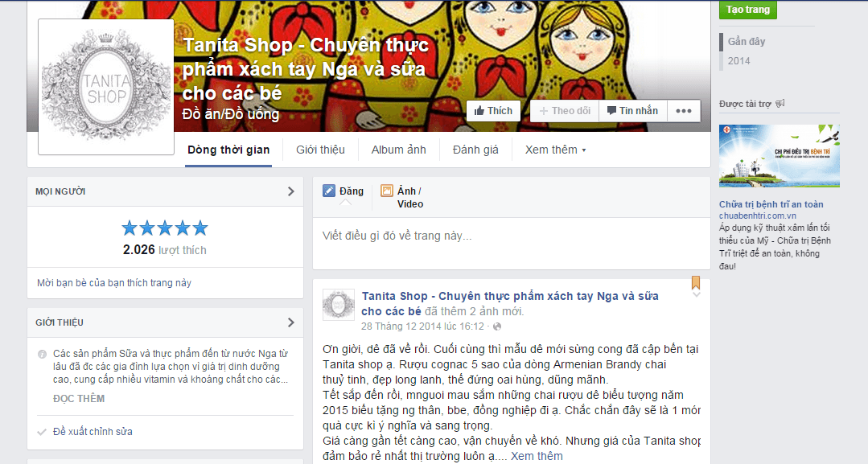Image resolution: width=868 pixels, height=464 pixels.
Task: Click the info icon in Giới thiệu panel
Action: click(x=42, y=354)
